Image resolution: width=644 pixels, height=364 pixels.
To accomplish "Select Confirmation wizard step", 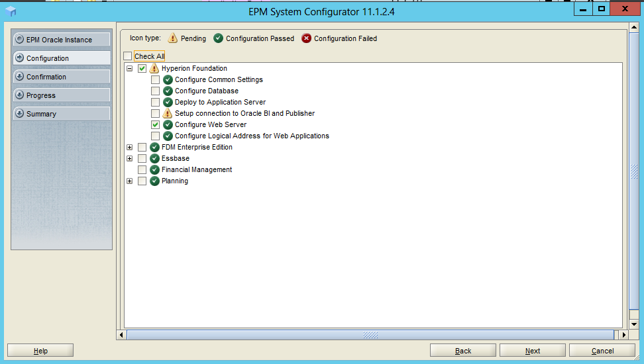I will click(62, 76).
